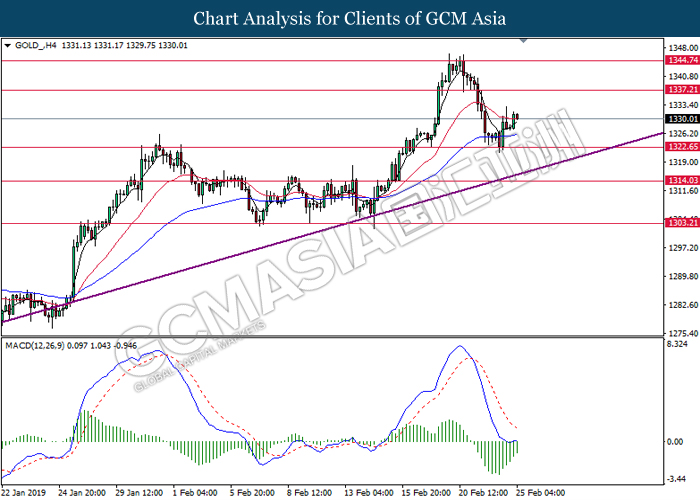The image size is (700, 500).
Task: Click the 20 Feb 12:00 time label
Action: tap(483, 493)
